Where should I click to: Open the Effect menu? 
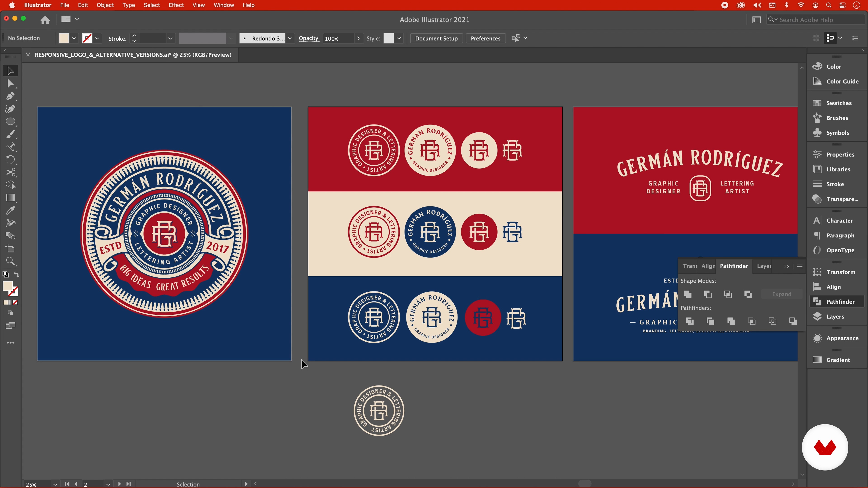(176, 5)
